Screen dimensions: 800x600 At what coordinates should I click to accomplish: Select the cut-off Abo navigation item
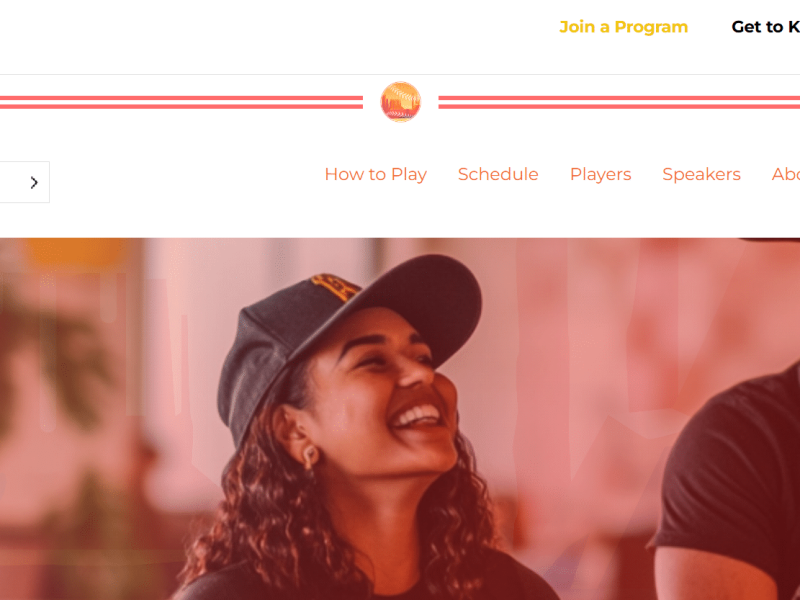point(786,174)
